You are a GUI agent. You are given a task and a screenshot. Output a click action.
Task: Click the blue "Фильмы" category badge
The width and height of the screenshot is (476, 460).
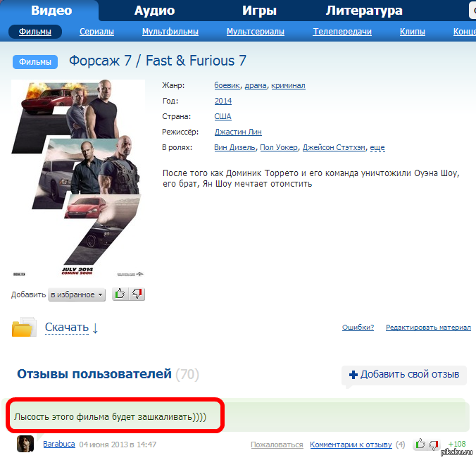tap(35, 62)
